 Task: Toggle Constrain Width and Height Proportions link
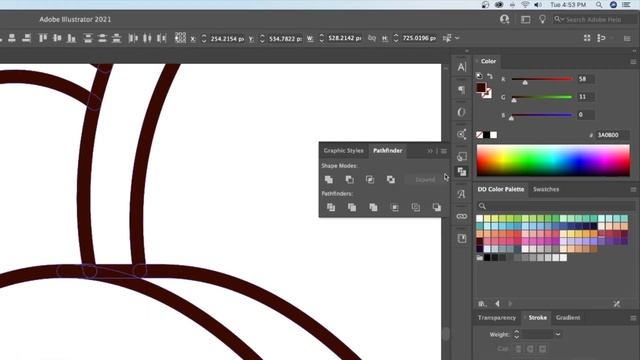(372, 38)
